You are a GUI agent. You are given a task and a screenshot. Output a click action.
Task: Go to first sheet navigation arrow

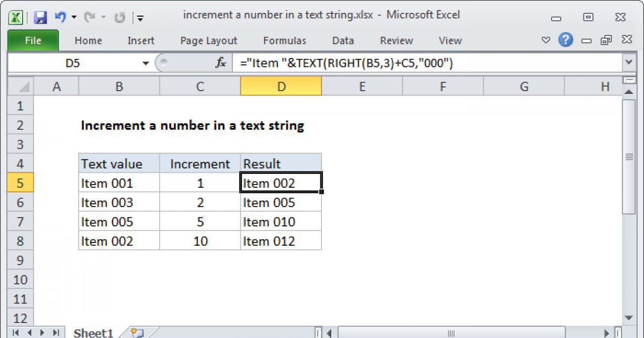point(16,333)
